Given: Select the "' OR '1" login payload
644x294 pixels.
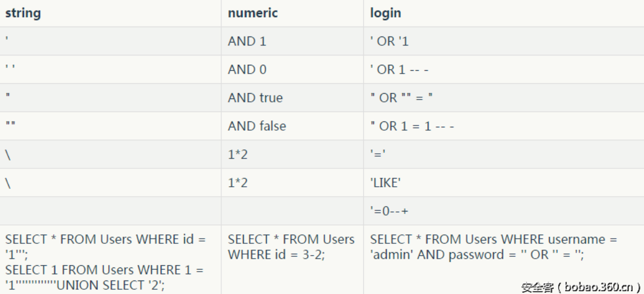Looking at the screenshot, I should pyautogui.click(x=389, y=41).
